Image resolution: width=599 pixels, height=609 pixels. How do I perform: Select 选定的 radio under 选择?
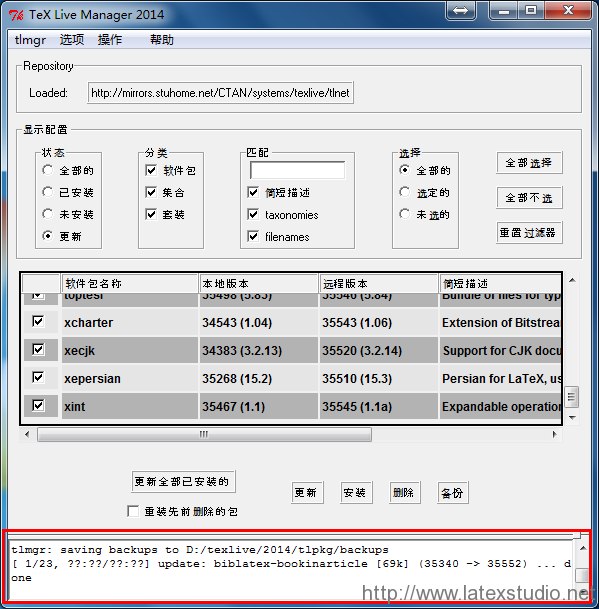(405, 192)
